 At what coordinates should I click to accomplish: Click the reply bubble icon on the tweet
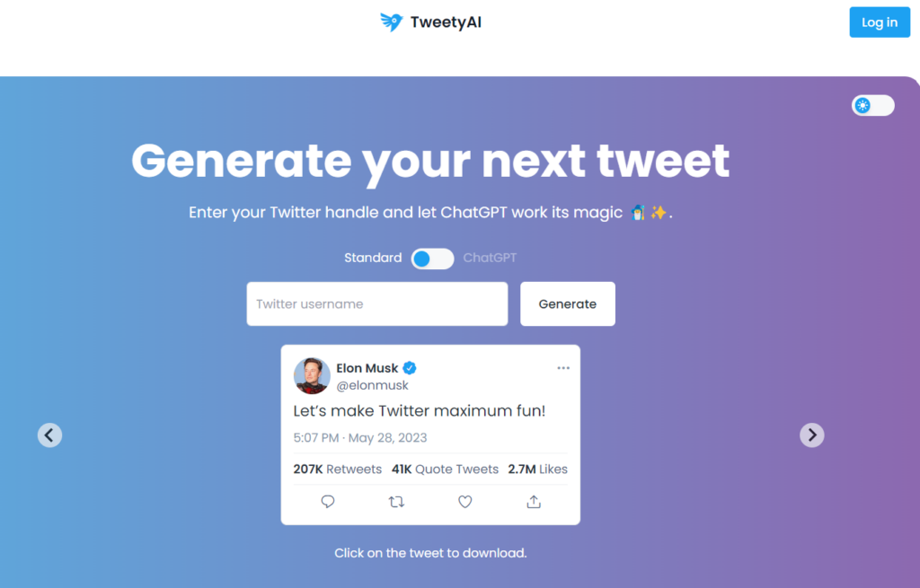tap(327, 501)
